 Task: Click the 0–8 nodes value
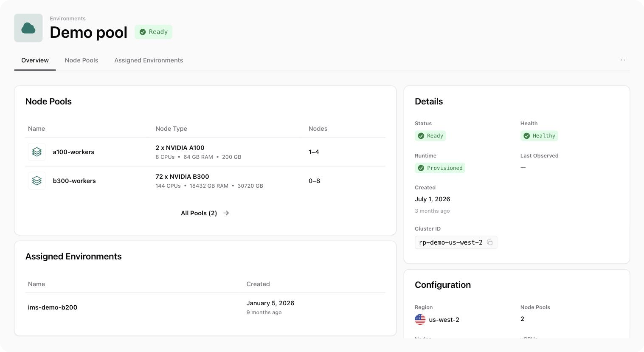click(x=314, y=181)
